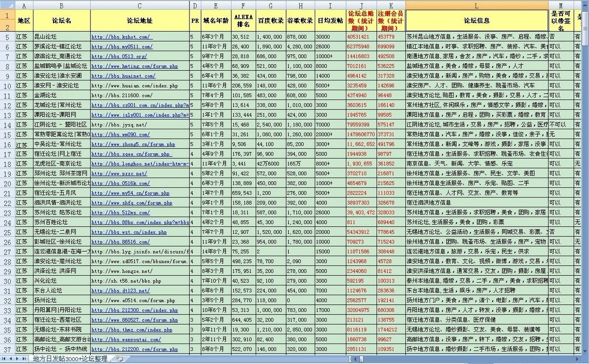Select row 5 header
The height and width of the screenshot is (364, 589).
click(x=7, y=37)
